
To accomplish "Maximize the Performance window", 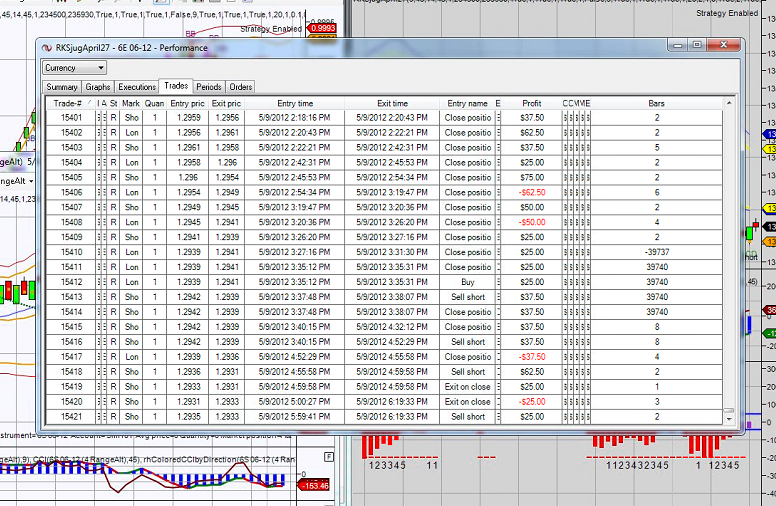I will pos(696,45).
